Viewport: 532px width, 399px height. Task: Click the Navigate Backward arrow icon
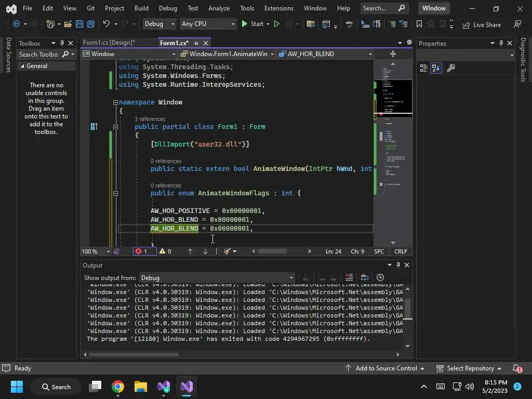pos(16,24)
